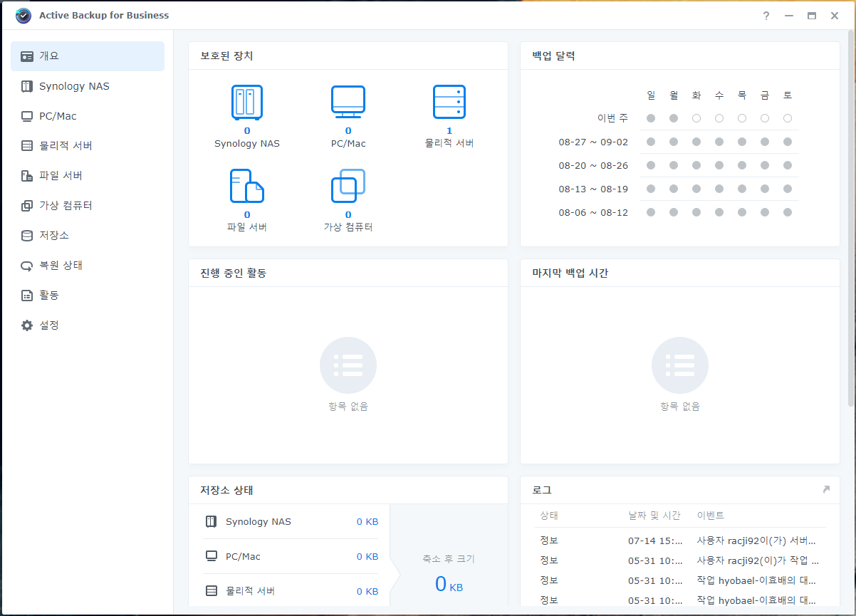The width and height of the screenshot is (856, 616).
Task: Click Synology NAS 0 KB value in storage status
Action: pos(367,522)
